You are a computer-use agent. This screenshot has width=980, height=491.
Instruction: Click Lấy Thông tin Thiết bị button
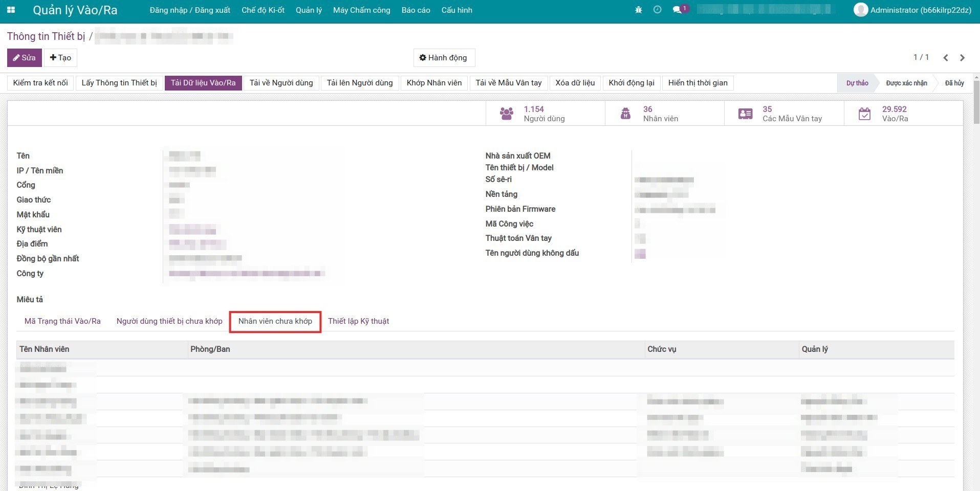tap(119, 83)
